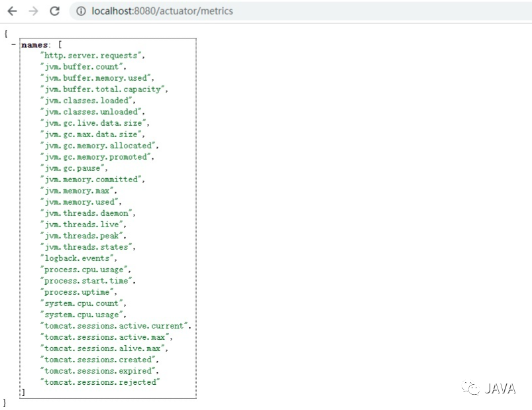Viewport: 532px width, 410px height.
Task: Select "system.cpu.count" entry
Action: (81, 303)
